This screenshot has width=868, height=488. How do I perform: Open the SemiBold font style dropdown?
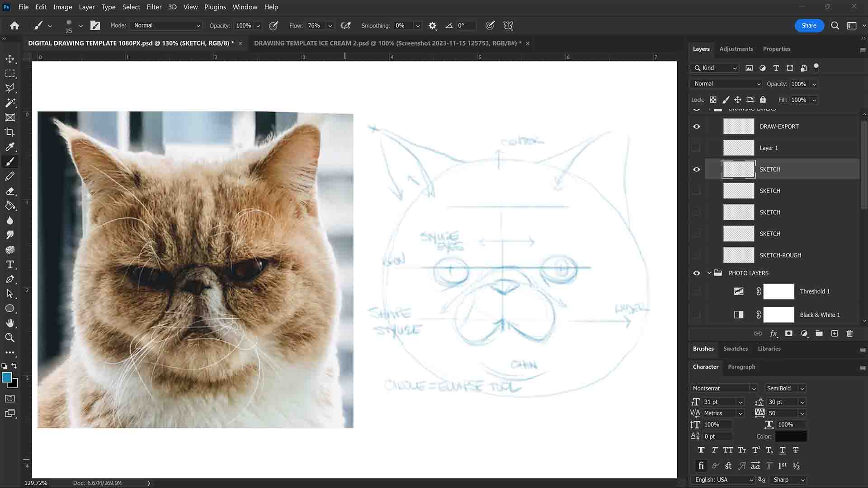click(785, 388)
